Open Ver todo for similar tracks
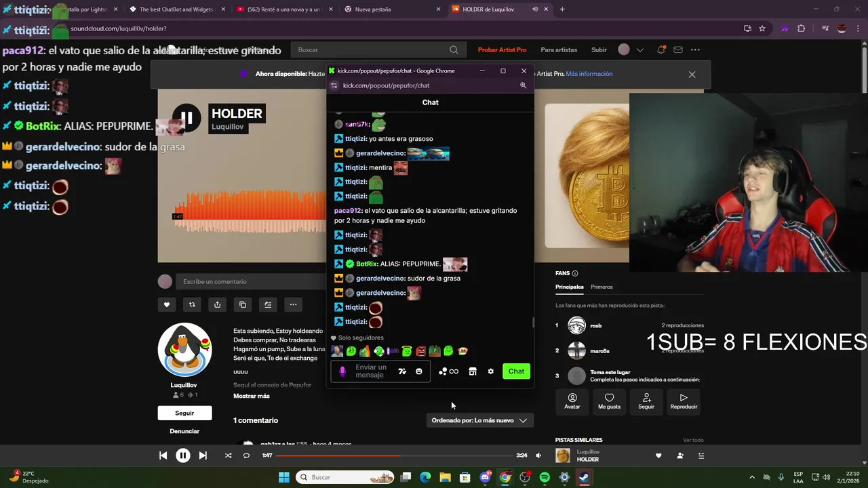 [693, 440]
